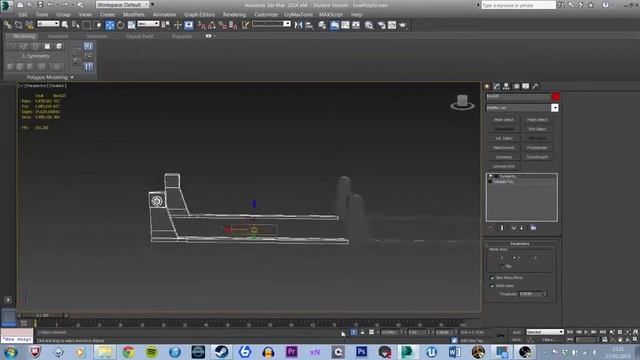This screenshot has width=640, height=360.
Task: Click the Symmetry modifier set button
Action: click(x=504, y=157)
